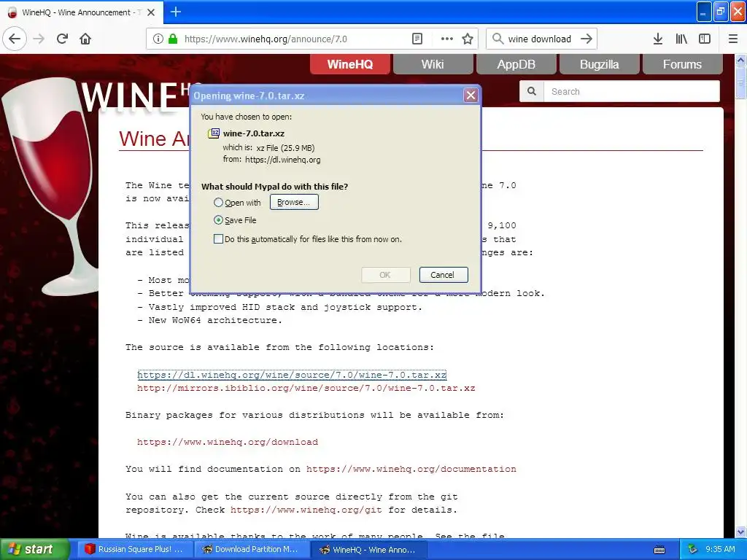The height and width of the screenshot is (560, 747).
Task: Open the Wiki site tab
Action: tap(433, 64)
